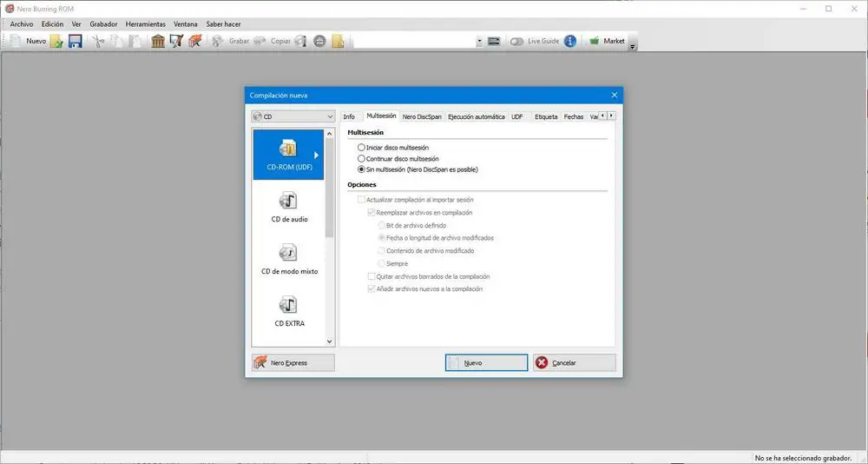This screenshot has width=868, height=464.
Task: Open the recorder selection dropdown arrow
Action: pyautogui.click(x=479, y=41)
